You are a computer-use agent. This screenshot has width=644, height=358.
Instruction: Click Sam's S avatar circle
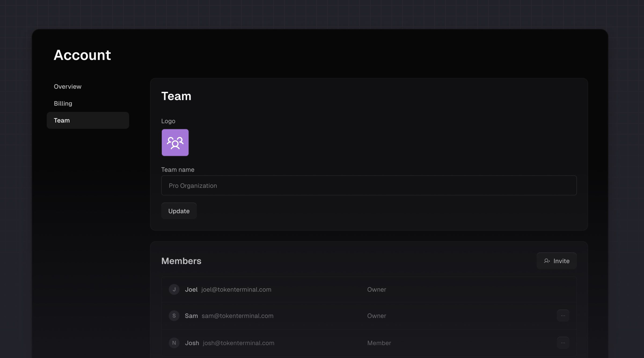coord(174,316)
